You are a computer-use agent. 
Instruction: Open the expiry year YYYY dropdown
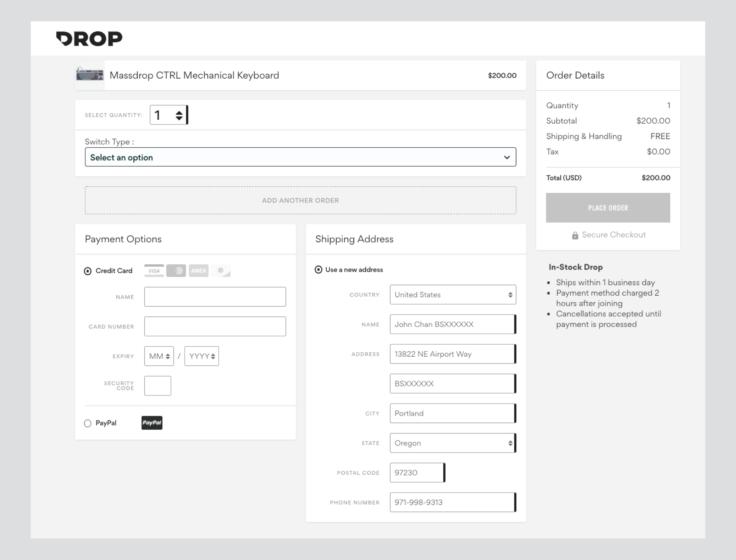202,356
